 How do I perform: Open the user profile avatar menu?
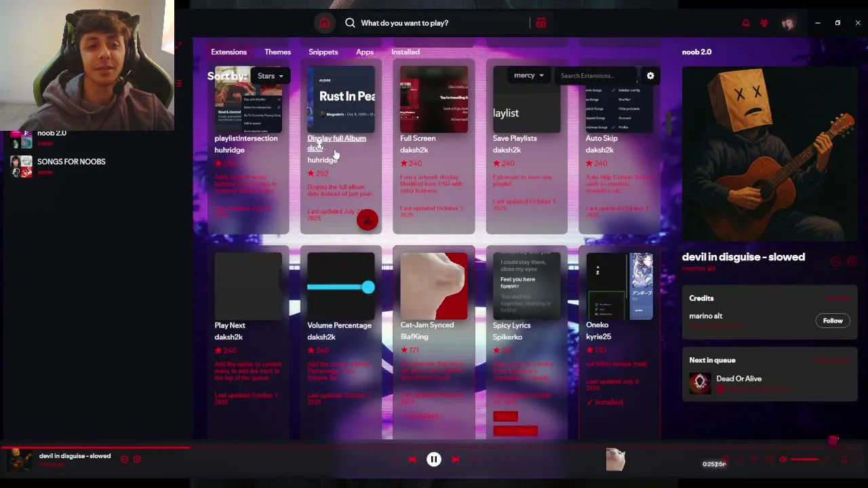(788, 23)
